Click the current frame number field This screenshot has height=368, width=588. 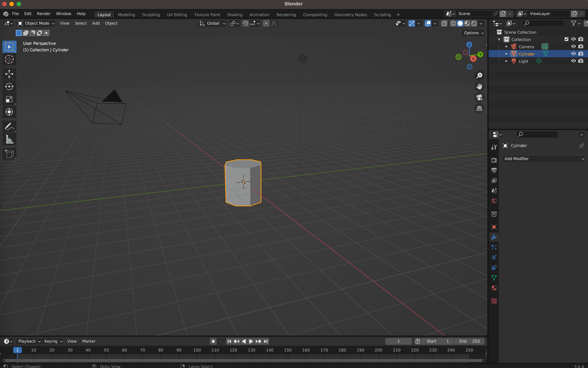(398, 341)
